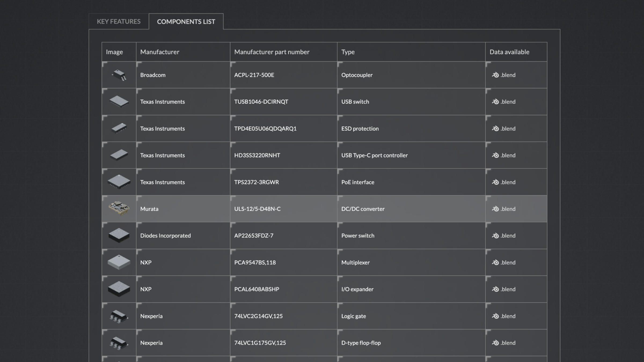This screenshot has height=362, width=644.
Task: Click the Data available column header
Action: pos(509,52)
